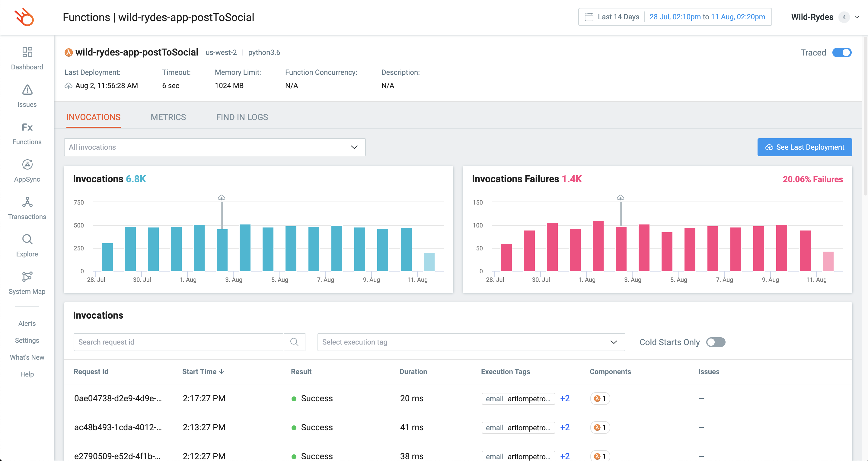Switch to the METRICS tab
This screenshot has width=868, height=461.
[168, 117]
